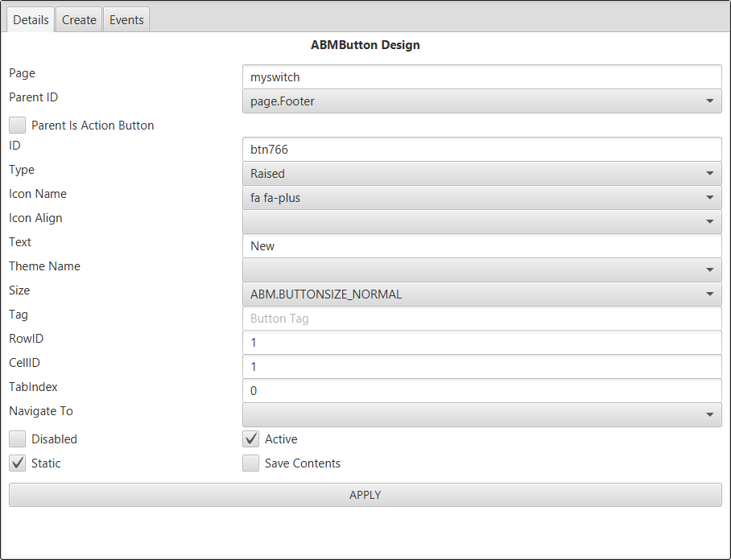This screenshot has width=731, height=560.
Task: Enable the Save Contents checkbox
Action: tap(251, 463)
